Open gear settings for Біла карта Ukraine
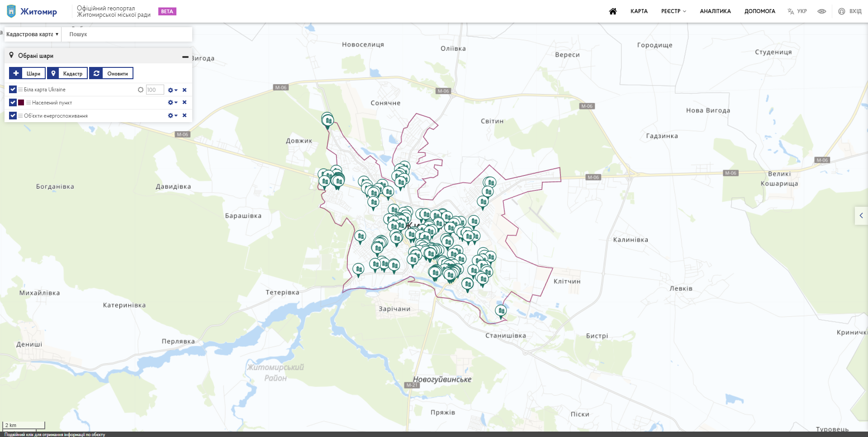 tap(172, 90)
